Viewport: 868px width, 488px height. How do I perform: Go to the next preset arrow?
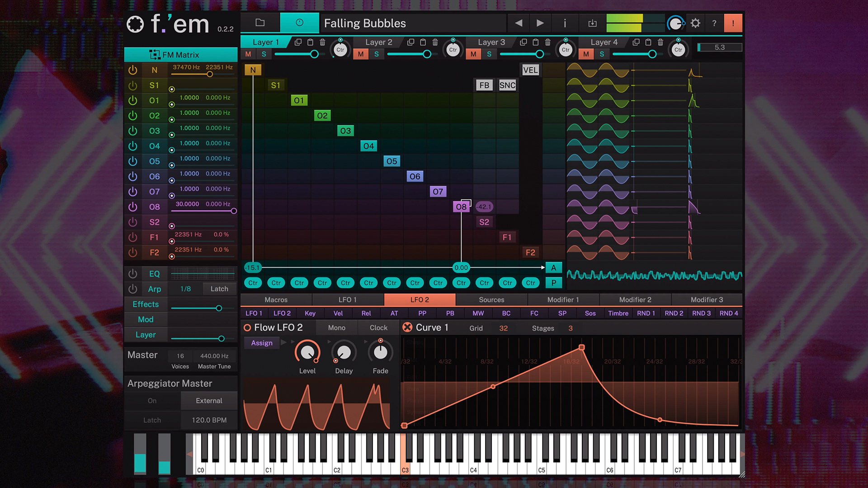coord(540,23)
